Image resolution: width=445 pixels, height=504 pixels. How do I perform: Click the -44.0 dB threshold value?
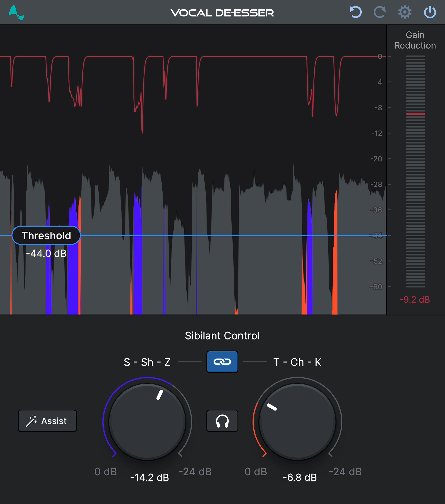tap(46, 254)
